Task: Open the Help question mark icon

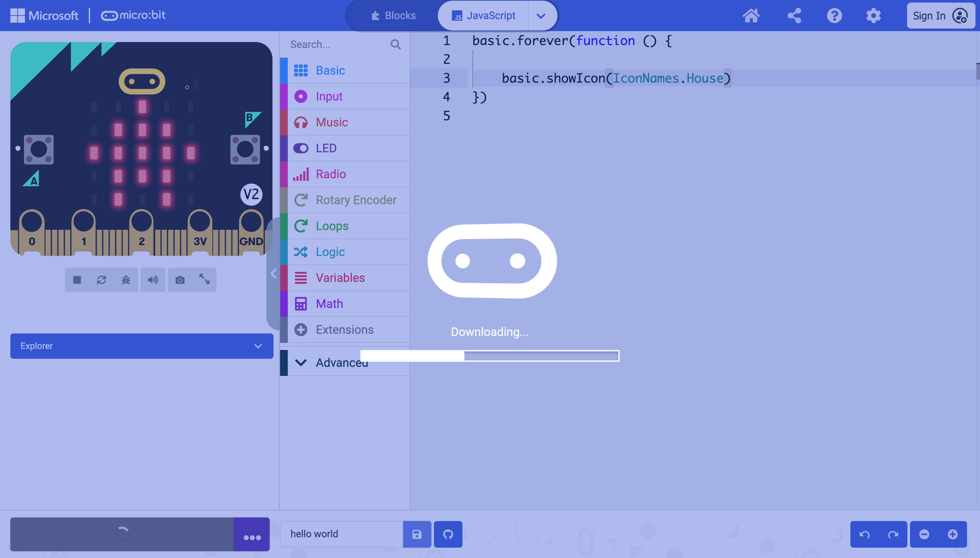Action: point(834,16)
